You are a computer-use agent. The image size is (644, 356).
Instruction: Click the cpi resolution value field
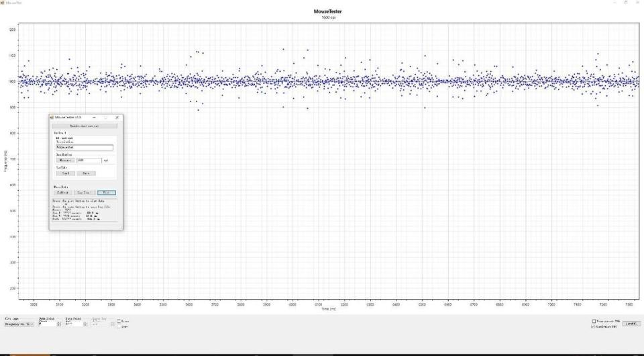tap(89, 161)
